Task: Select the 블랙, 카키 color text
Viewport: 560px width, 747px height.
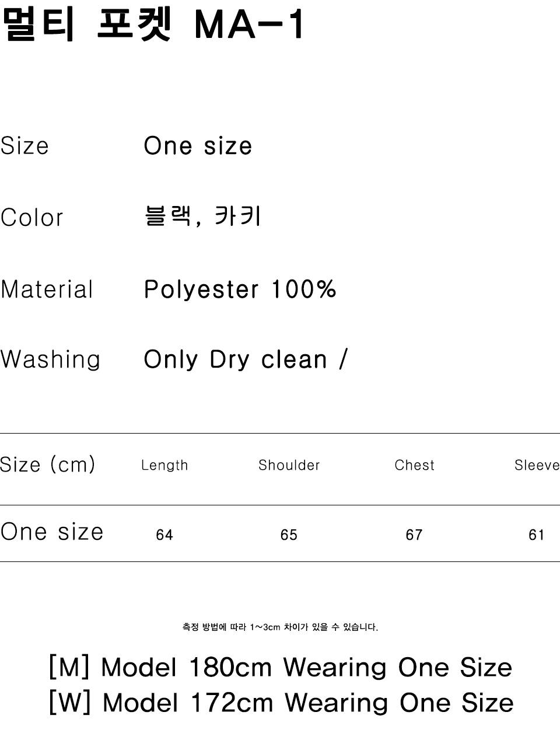Action: coord(203,216)
